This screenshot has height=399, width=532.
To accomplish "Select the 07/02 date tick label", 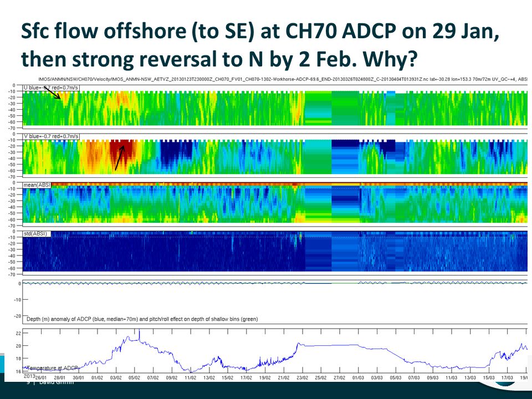I will (153, 377).
